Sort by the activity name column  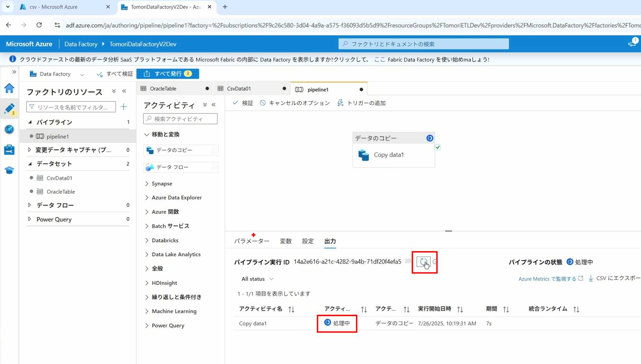(291, 309)
